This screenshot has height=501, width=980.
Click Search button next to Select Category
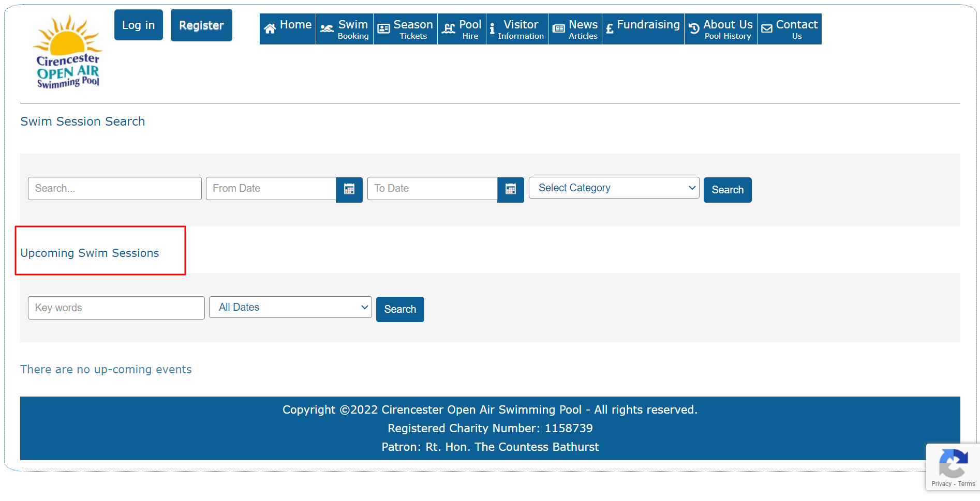[x=727, y=190]
